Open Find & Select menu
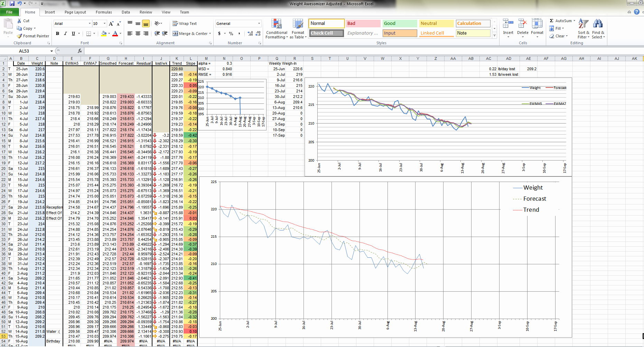This screenshot has width=644, height=347. click(x=598, y=29)
